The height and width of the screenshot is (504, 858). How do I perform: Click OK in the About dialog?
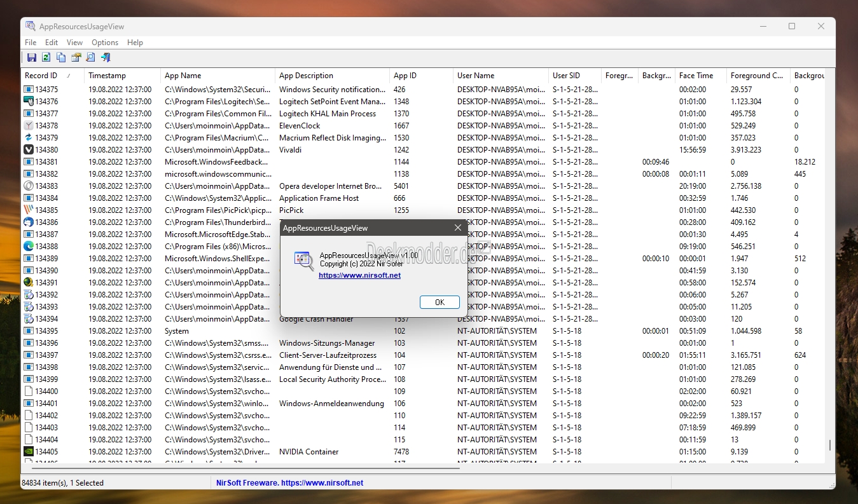tap(439, 302)
